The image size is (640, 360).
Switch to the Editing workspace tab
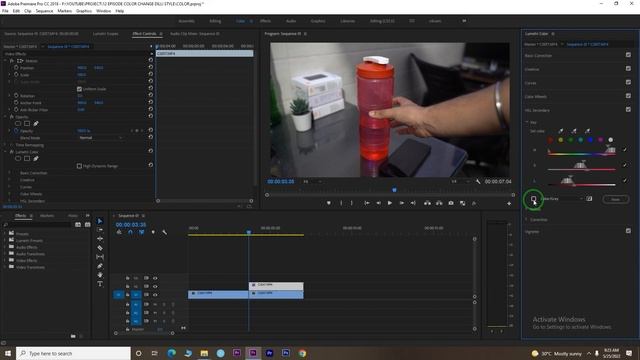pos(215,21)
